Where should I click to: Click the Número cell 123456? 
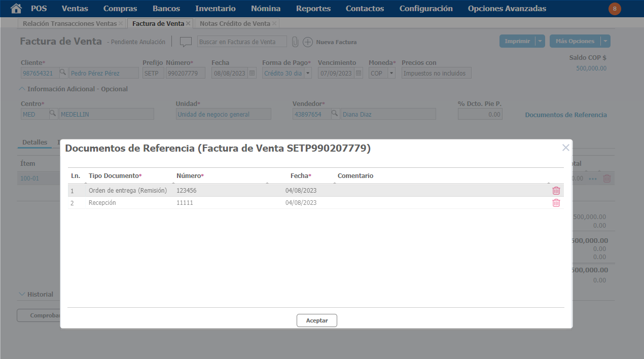pos(187,191)
